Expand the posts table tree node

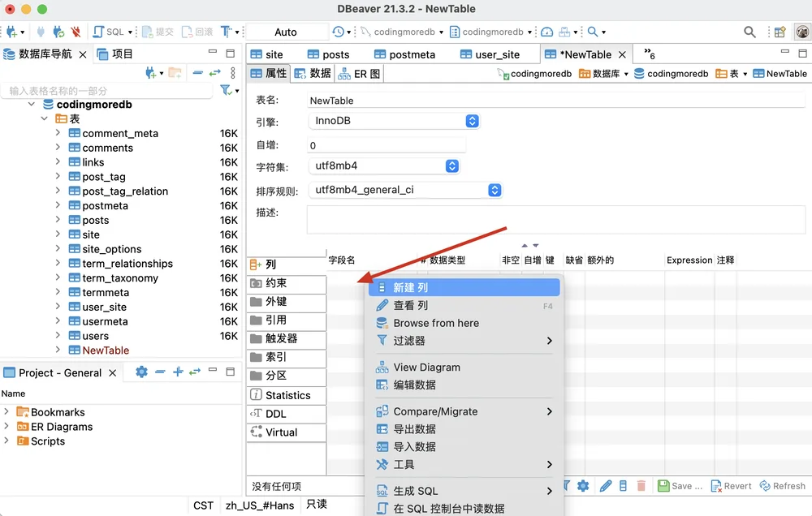coord(58,219)
